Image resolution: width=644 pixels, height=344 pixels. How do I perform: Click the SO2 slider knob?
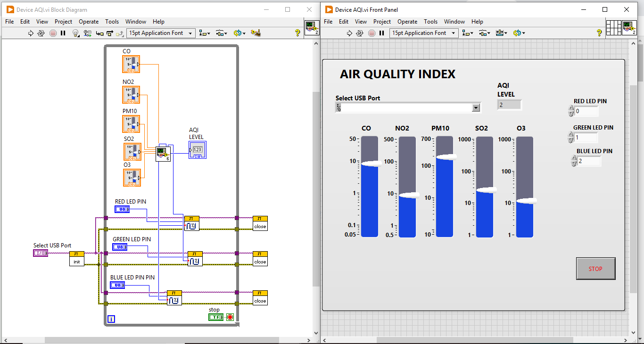(486, 190)
